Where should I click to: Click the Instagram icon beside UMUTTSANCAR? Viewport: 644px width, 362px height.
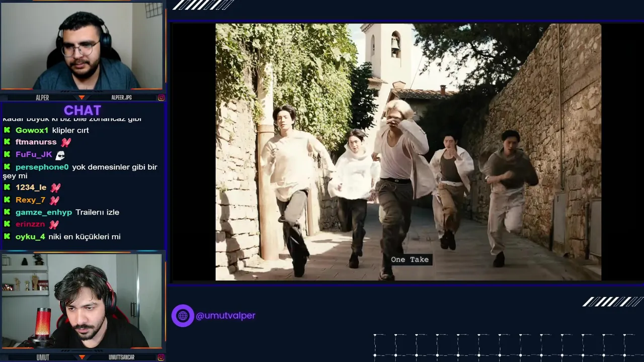coord(161,357)
